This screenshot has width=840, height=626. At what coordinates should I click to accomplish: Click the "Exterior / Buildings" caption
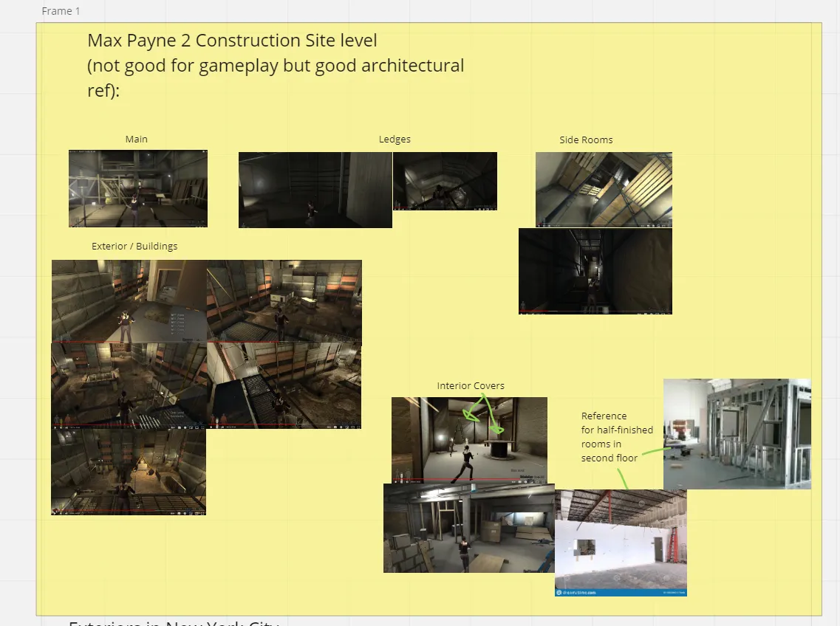[134, 247]
